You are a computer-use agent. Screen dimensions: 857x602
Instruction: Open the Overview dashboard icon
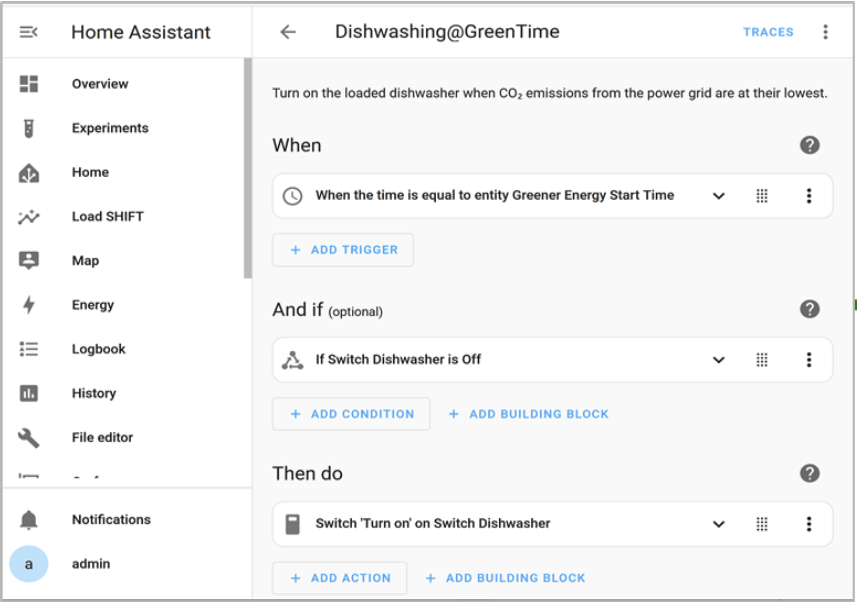tap(29, 84)
